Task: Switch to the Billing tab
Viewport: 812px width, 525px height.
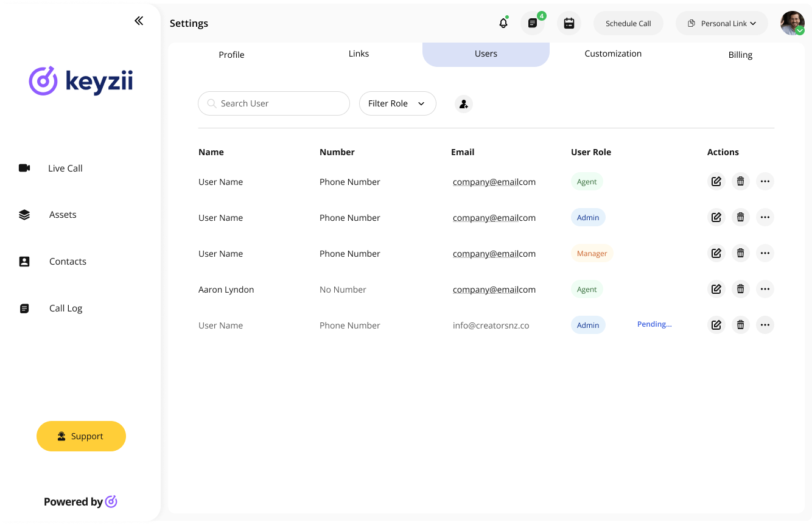Action: pos(740,55)
